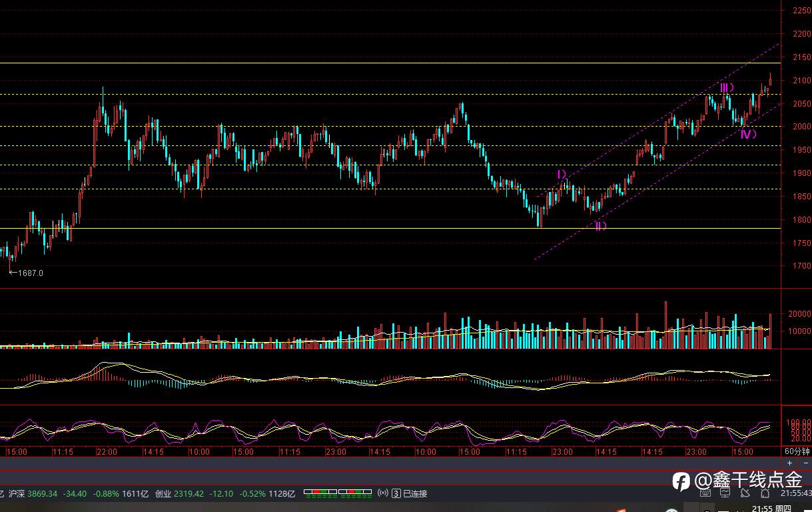Click the boxed number 3 connection icon

click(396, 494)
